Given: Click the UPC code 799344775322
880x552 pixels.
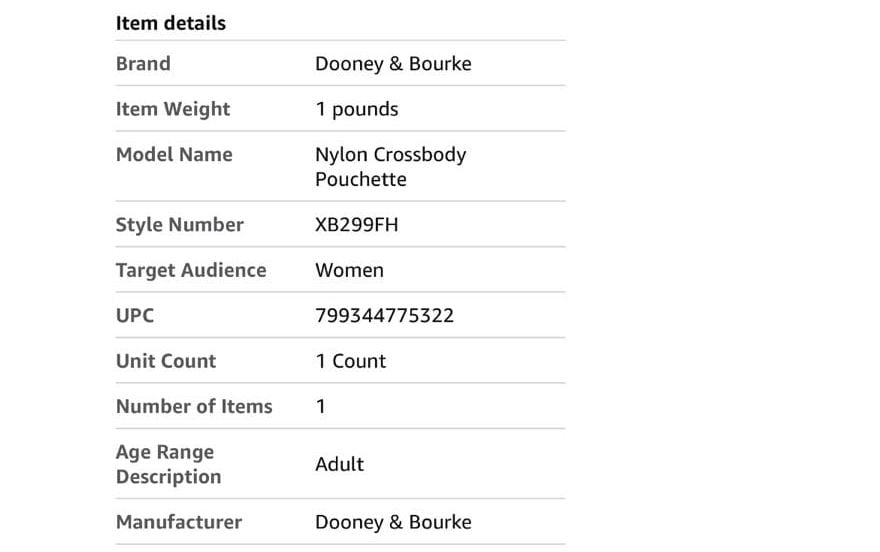Looking at the screenshot, I should pyautogui.click(x=384, y=315).
